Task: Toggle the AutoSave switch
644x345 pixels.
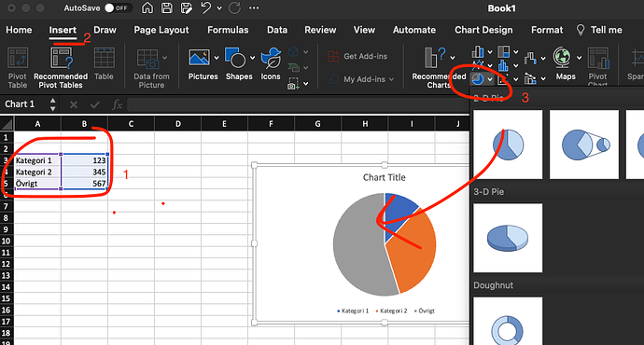Action: click(x=117, y=8)
